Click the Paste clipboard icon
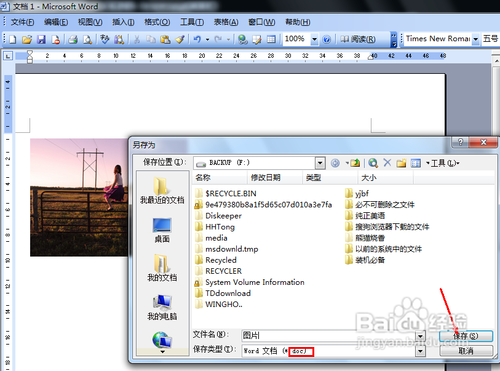Image resolution: width=500 pixels, height=371 pixels. 165,40
